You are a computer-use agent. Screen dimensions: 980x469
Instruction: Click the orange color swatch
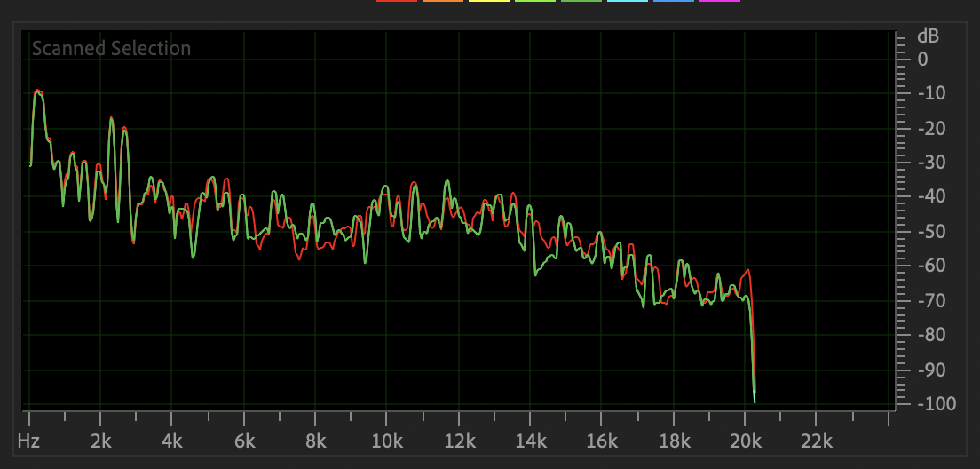(443, 2)
